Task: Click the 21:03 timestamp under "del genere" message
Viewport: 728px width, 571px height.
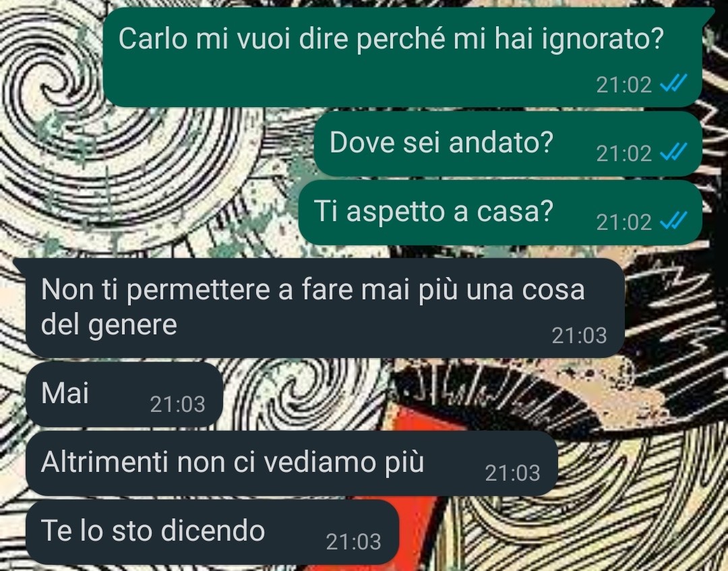Action: pos(579,336)
